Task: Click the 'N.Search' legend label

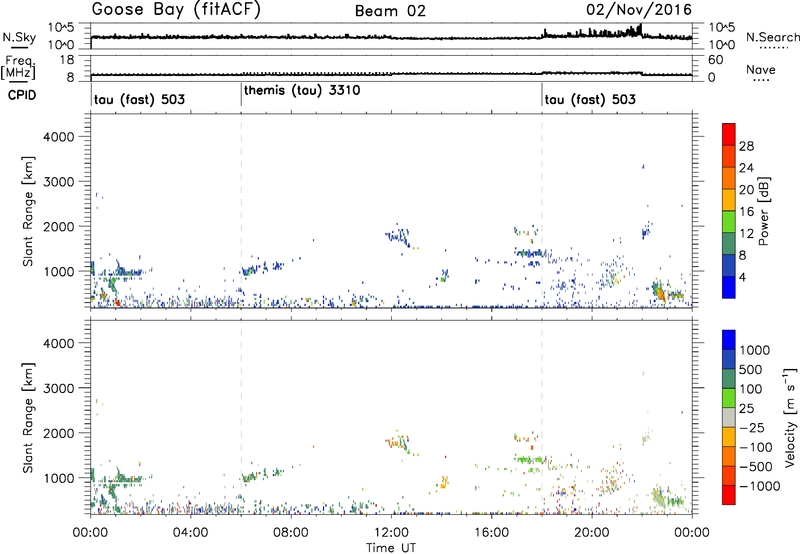Action: 772,37
